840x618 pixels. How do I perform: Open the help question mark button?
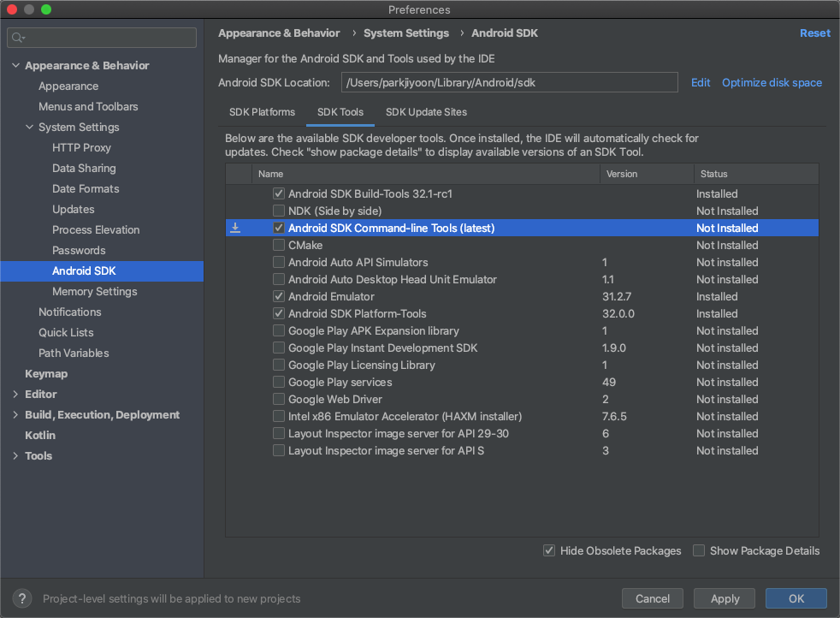(22, 598)
